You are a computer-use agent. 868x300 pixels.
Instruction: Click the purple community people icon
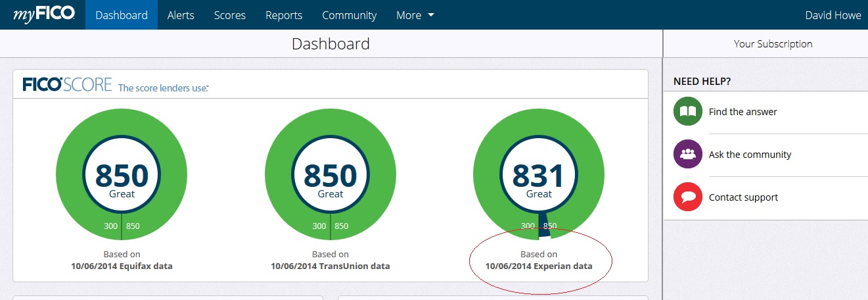click(x=688, y=154)
